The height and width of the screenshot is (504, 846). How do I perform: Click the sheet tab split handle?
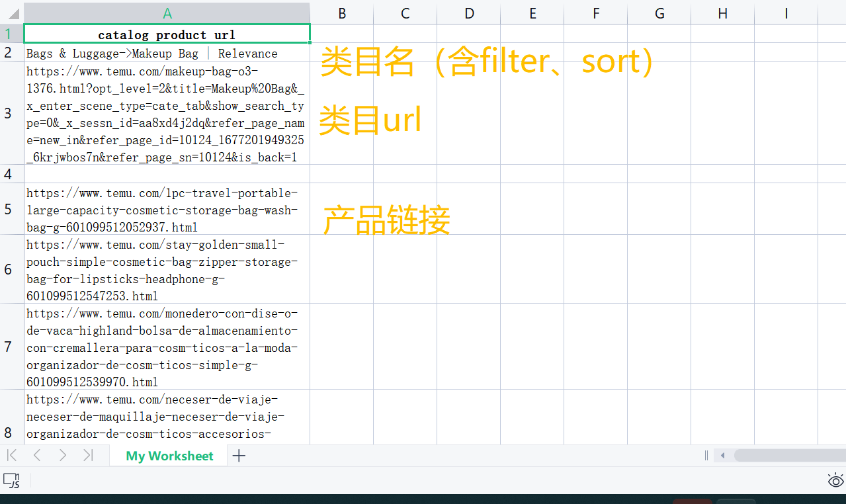pyautogui.click(x=706, y=455)
